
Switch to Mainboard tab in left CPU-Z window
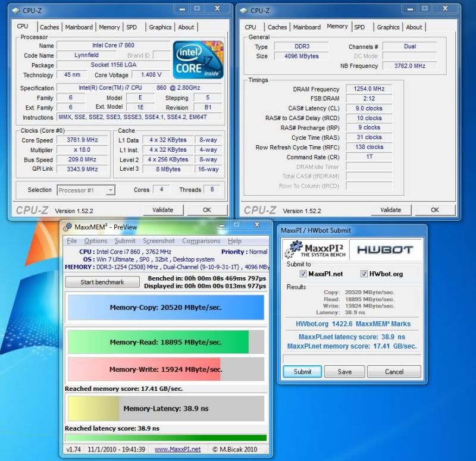point(79,27)
